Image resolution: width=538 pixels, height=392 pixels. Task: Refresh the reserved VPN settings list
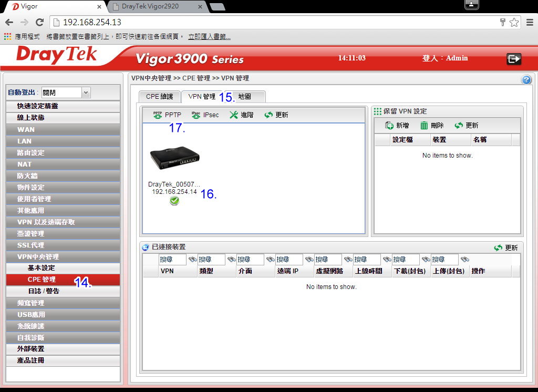pyautogui.click(x=459, y=125)
